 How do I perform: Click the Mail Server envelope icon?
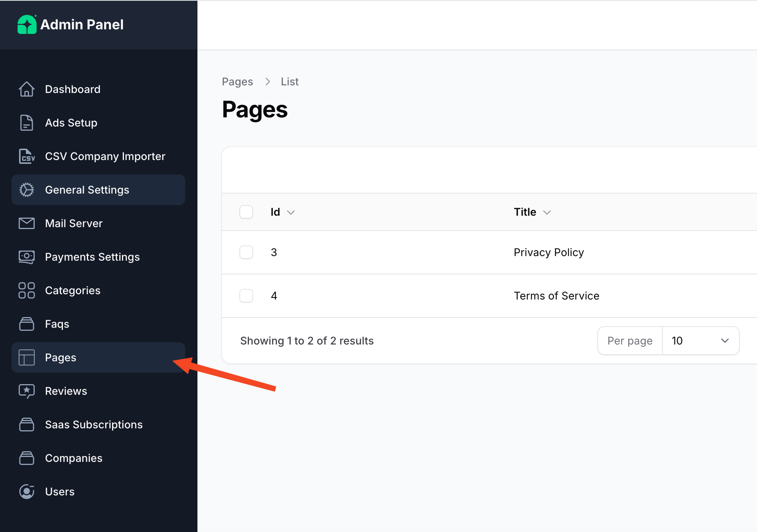pyautogui.click(x=27, y=223)
